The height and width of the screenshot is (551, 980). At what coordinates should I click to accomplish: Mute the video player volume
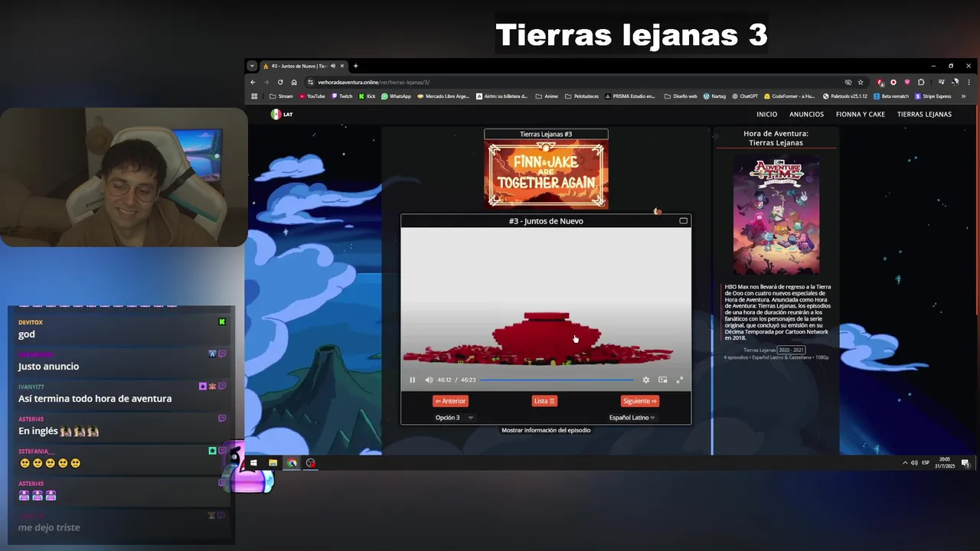pyautogui.click(x=429, y=380)
